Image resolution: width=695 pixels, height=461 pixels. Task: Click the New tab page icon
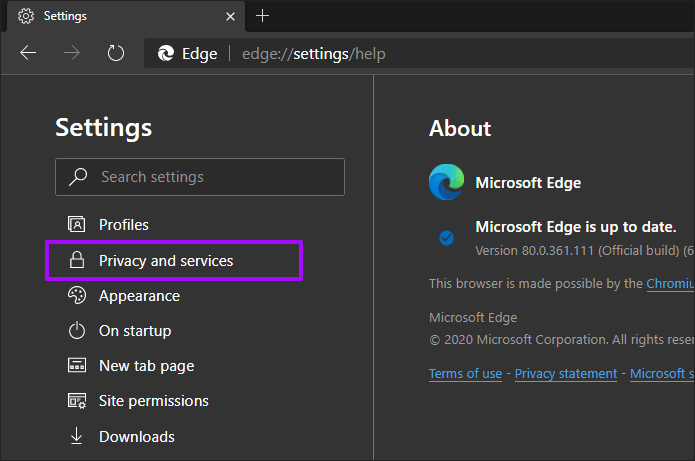(77, 365)
